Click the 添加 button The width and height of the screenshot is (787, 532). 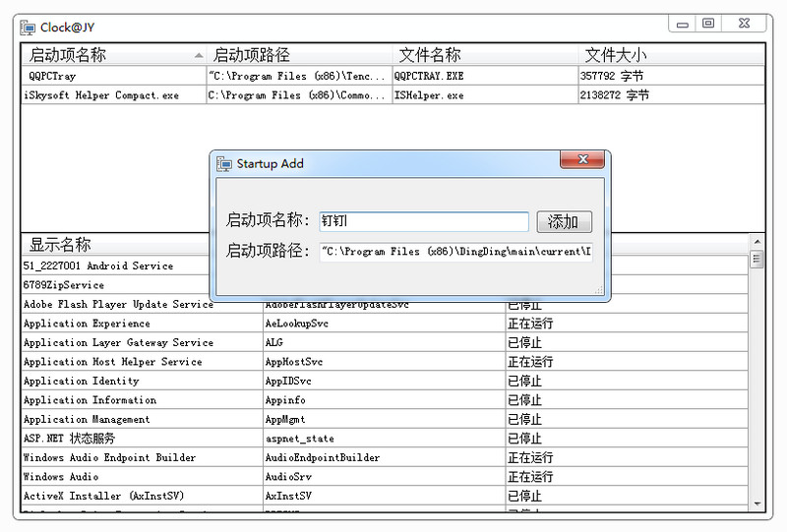pos(564,221)
